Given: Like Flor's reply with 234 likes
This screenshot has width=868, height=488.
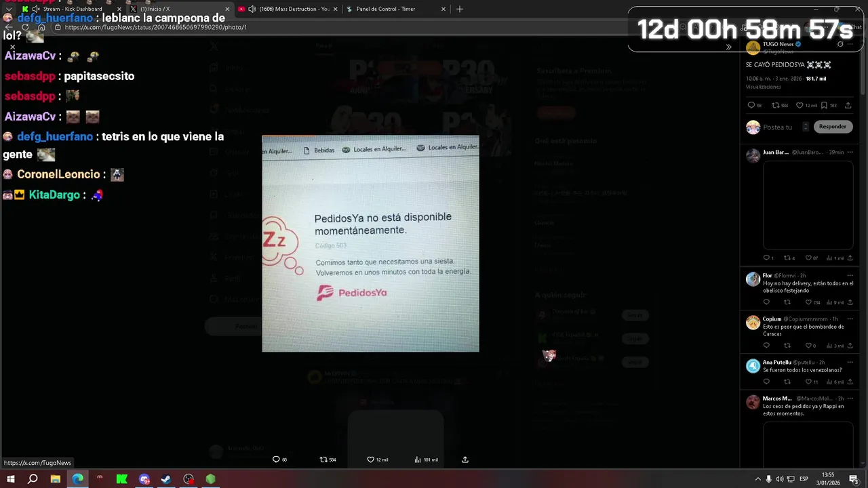Looking at the screenshot, I should click(808, 302).
